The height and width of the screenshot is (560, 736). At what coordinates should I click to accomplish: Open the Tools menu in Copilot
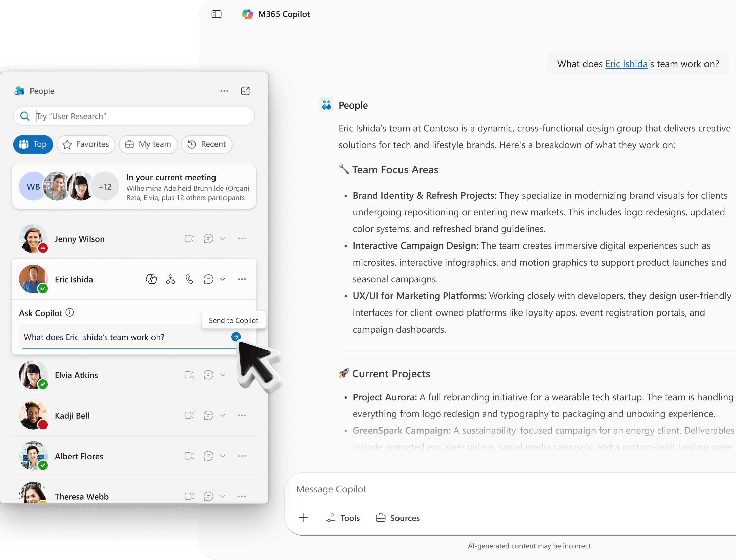point(343,518)
